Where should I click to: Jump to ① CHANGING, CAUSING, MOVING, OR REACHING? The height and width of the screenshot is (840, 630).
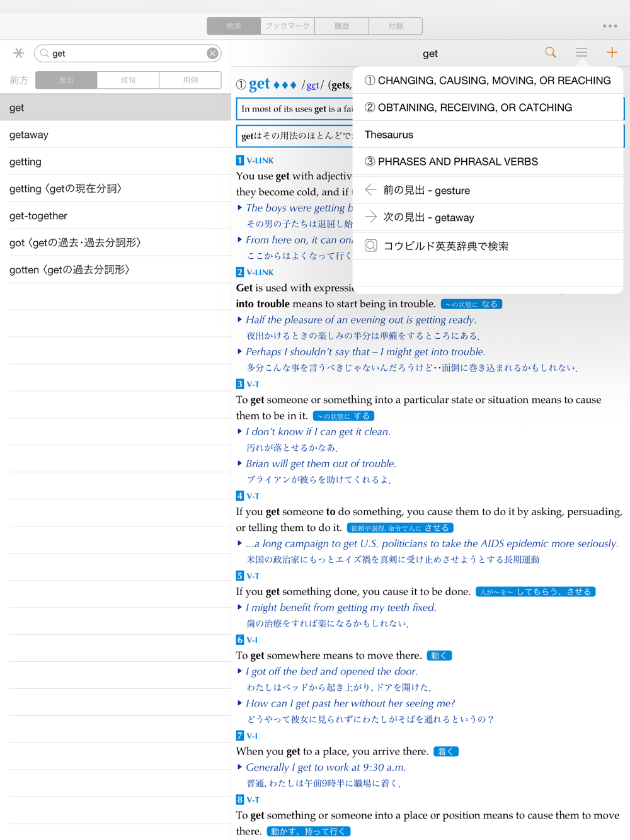pos(488,81)
